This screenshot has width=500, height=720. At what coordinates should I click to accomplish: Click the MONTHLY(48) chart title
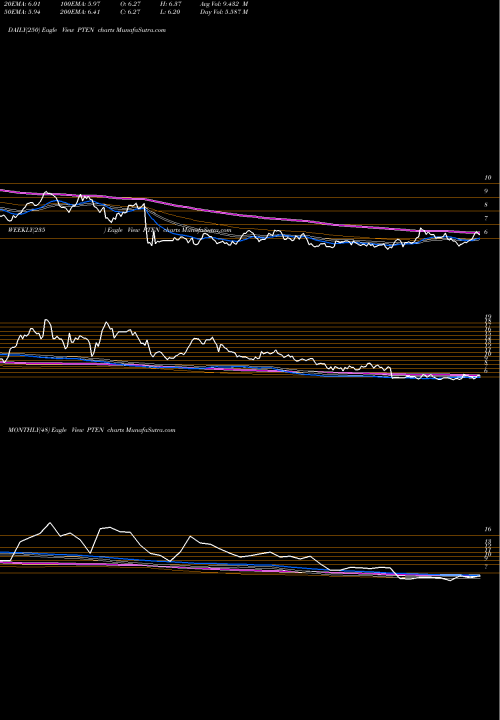tap(91, 430)
